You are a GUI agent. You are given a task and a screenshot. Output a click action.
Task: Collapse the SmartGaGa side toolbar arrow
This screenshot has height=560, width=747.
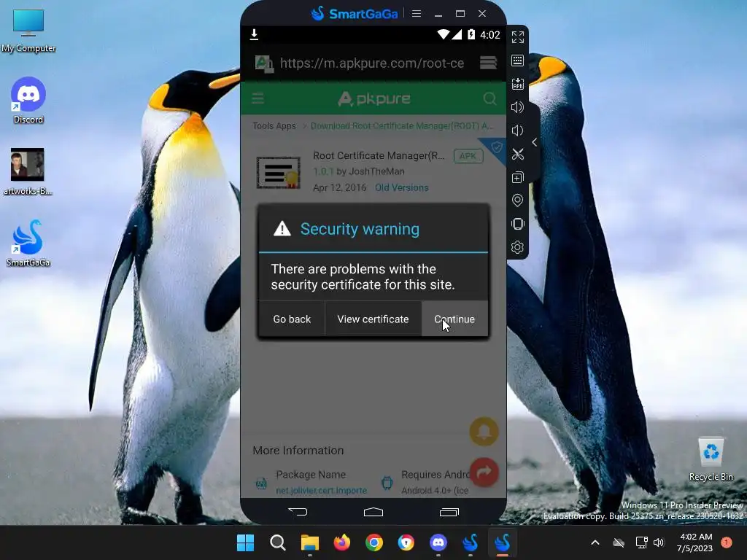coord(535,142)
